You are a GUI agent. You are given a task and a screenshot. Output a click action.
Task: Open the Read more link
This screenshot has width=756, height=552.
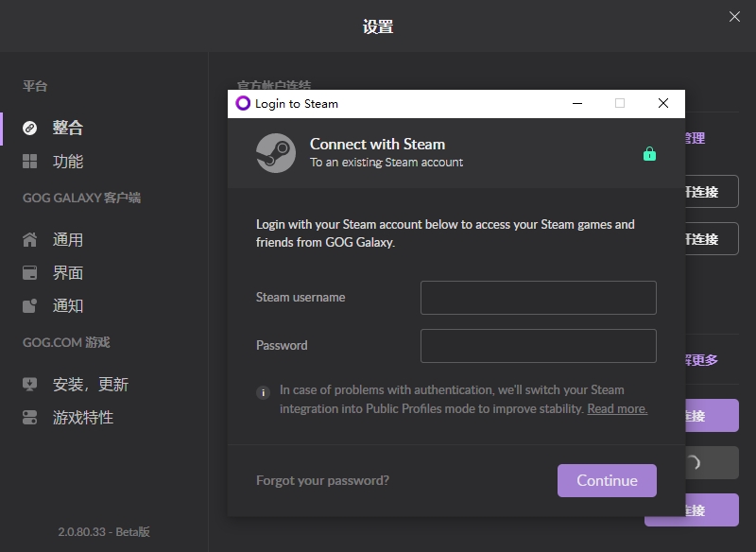(617, 409)
